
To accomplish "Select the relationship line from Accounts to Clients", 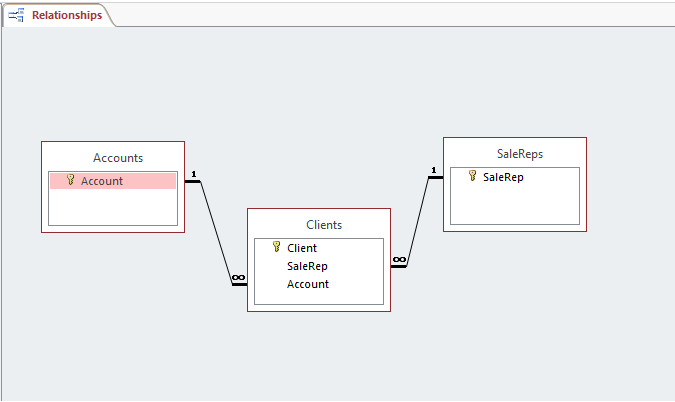I will click(x=217, y=232).
